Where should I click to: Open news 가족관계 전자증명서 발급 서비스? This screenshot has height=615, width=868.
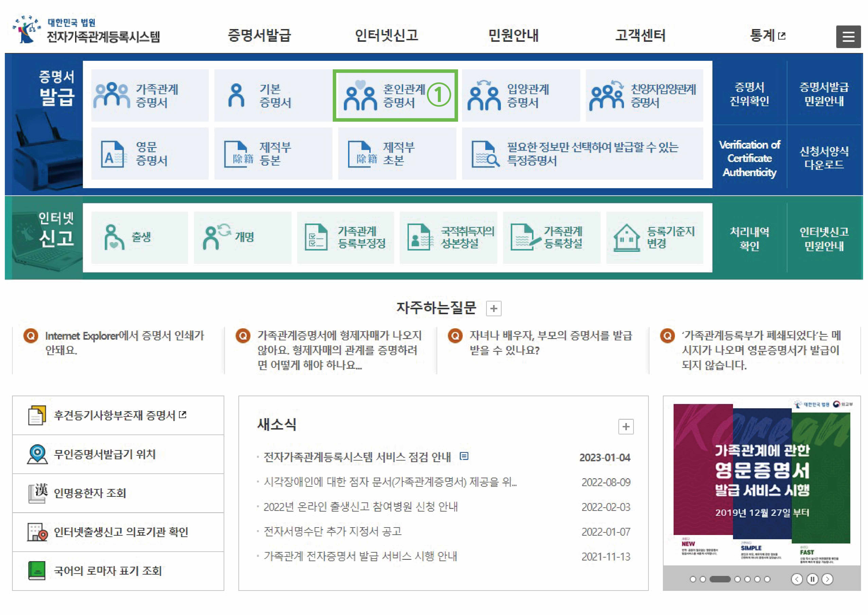click(x=360, y=556)
